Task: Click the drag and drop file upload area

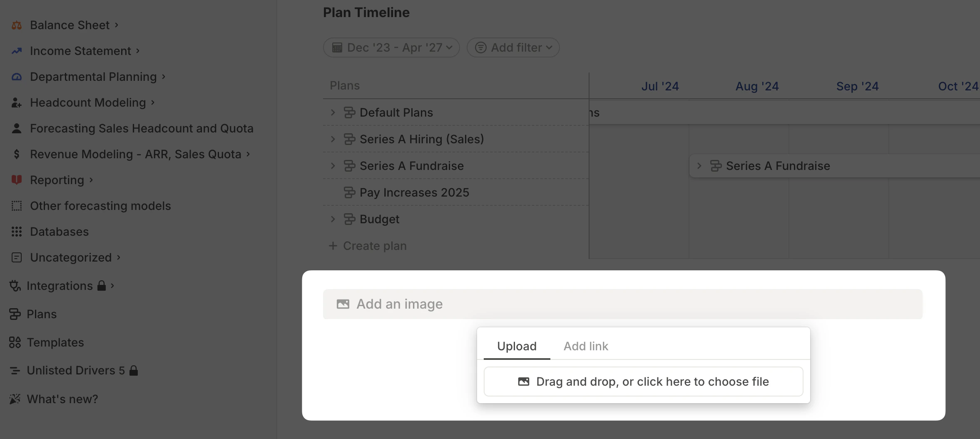Action: click(x=643, y=381)
